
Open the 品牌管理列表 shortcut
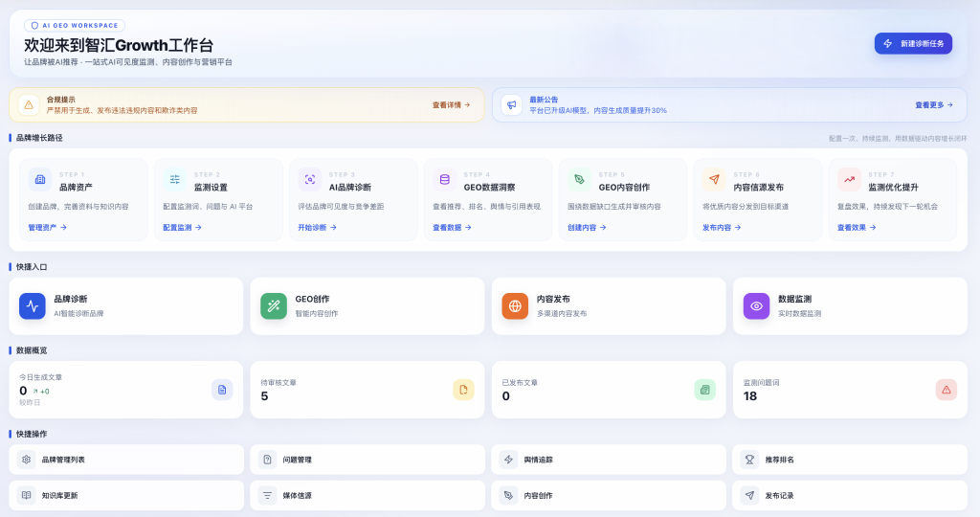click(x=126, y=460)
